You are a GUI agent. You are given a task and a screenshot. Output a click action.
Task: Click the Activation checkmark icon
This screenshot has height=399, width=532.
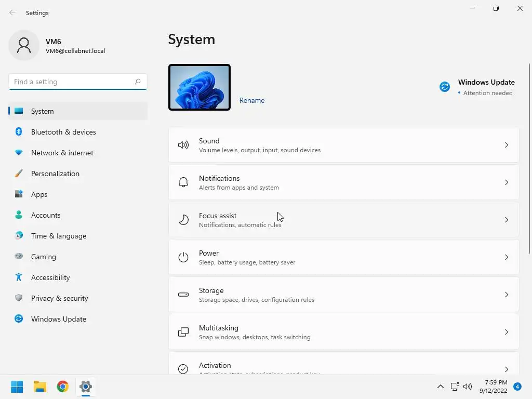click(x=183, y=369)
